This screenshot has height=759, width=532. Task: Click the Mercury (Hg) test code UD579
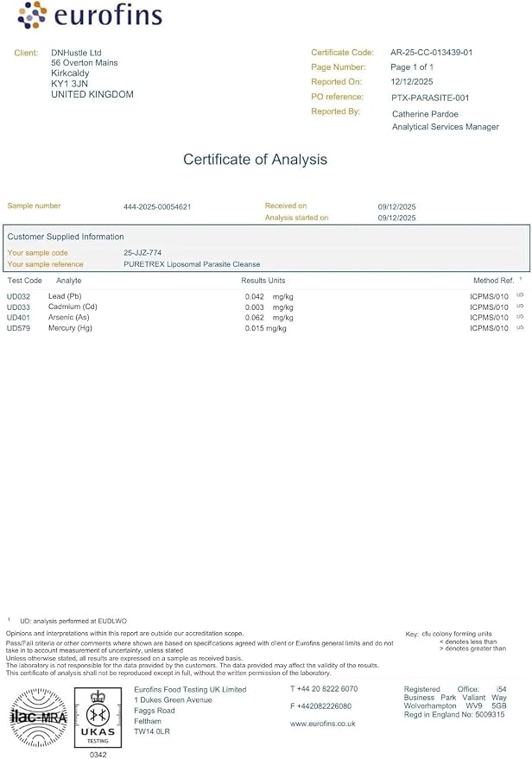pos(18,328)
